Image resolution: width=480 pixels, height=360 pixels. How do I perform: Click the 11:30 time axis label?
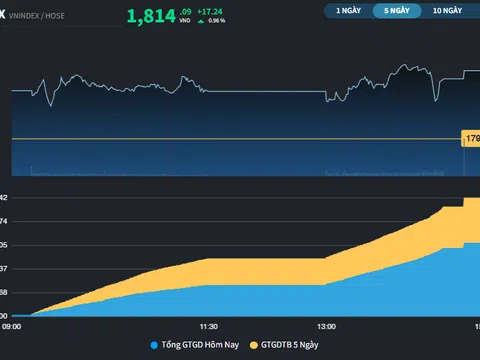click(x=209, y=327)
